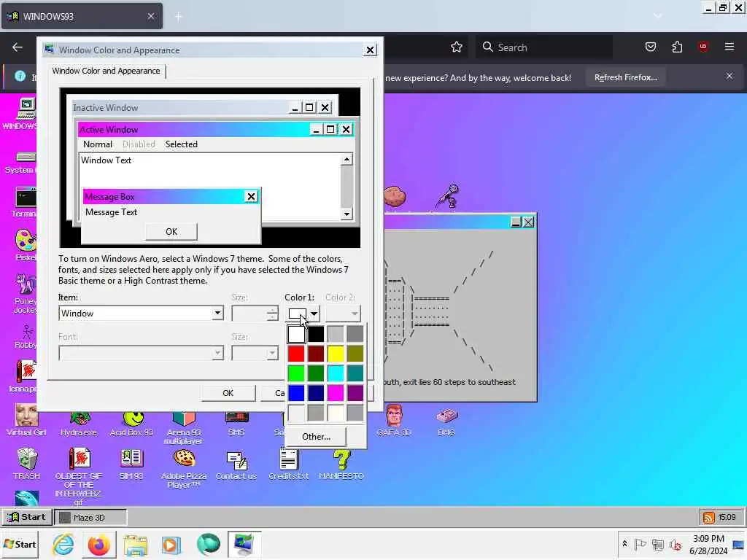Close the Window Color and Appearance dialog

pos(370,50)
